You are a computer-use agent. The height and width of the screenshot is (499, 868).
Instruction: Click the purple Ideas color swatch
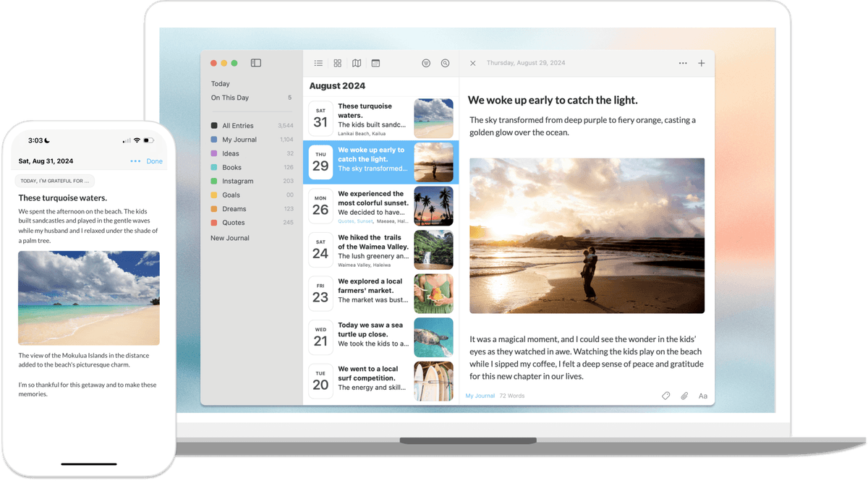(214, 153)
